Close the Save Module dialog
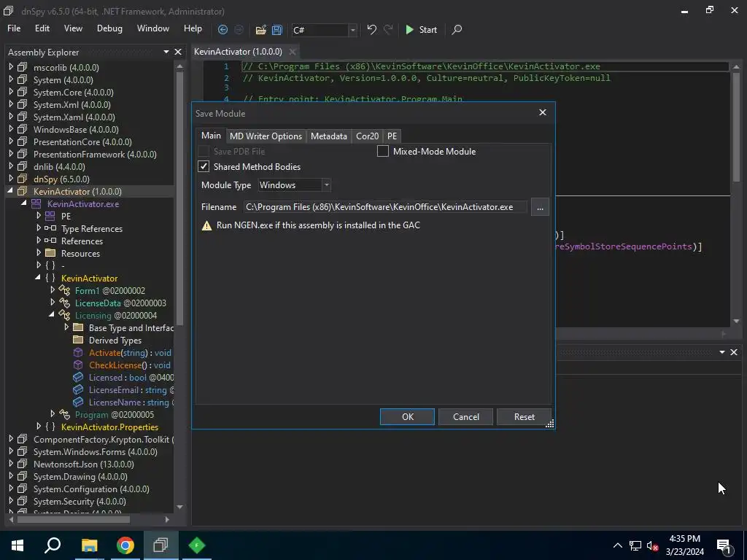This screenshot has width=747, height=560. tap(543, 112)
